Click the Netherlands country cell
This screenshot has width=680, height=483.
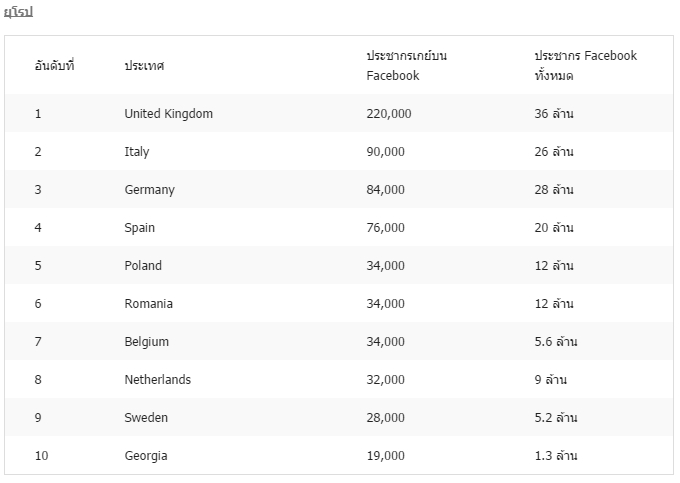point(157,379)
